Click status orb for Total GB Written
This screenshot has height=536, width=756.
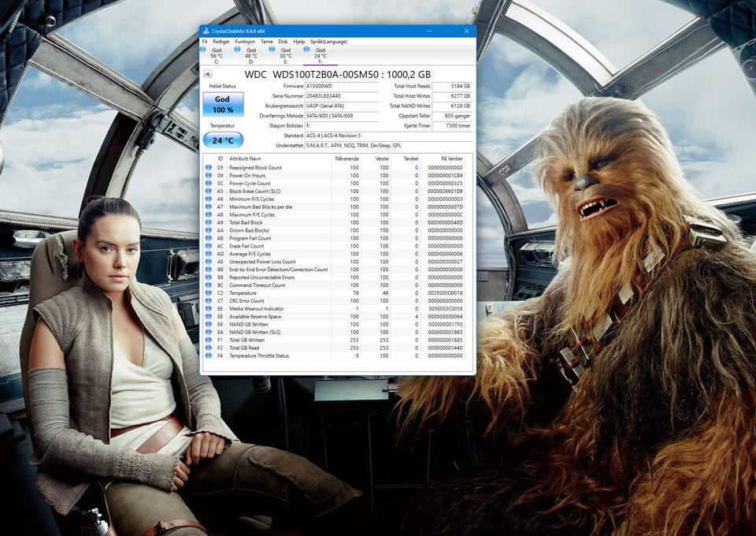coord(208,341)
